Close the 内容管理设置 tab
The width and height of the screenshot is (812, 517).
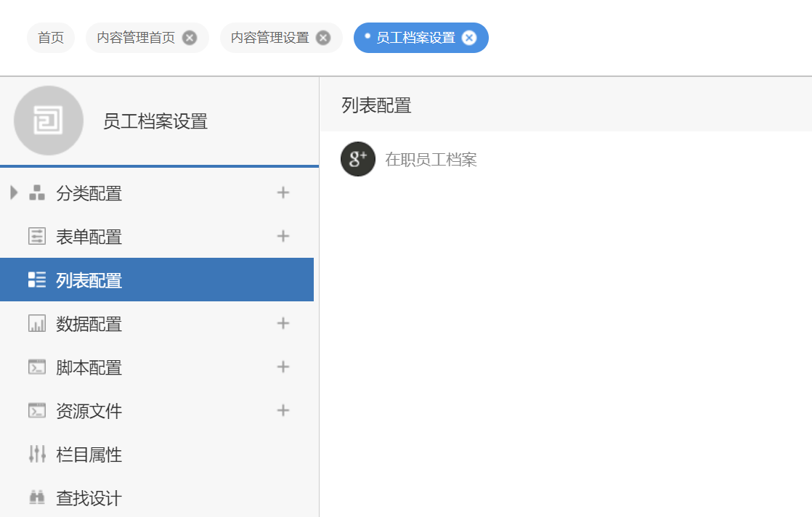322,37
